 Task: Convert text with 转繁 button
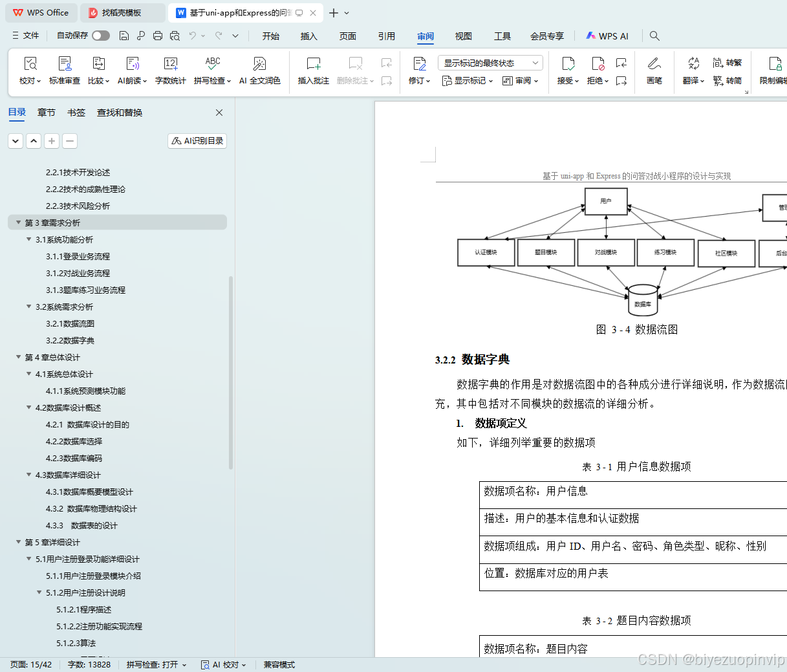(727, 63)
